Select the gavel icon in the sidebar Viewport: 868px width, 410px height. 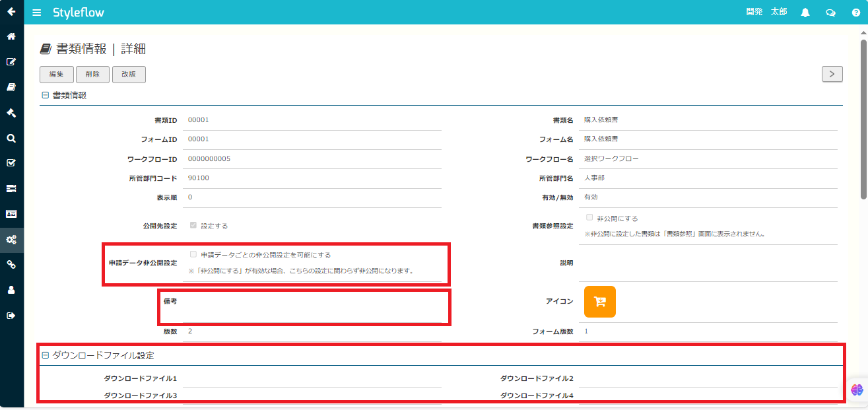pos(11,112)
